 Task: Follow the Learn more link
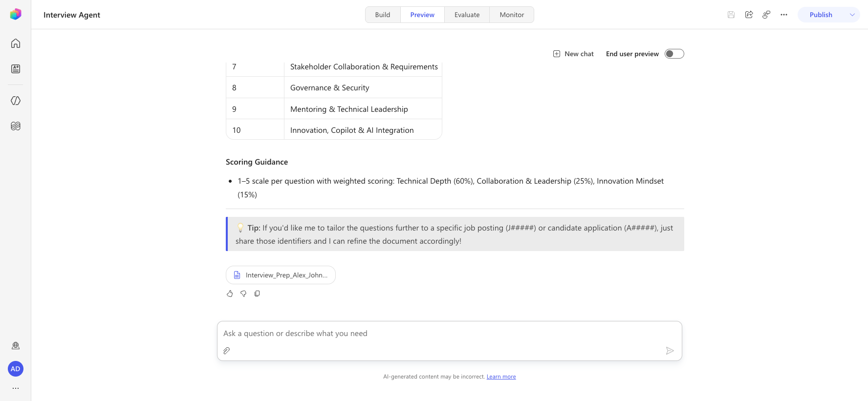pos(501,377)
